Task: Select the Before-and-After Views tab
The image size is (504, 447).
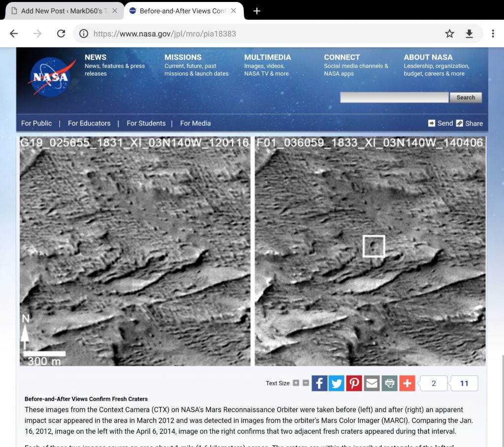Action: tap(184, 11)
